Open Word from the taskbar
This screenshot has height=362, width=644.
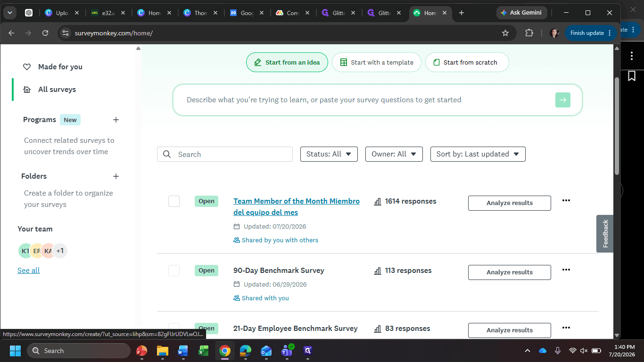point(183,351)
